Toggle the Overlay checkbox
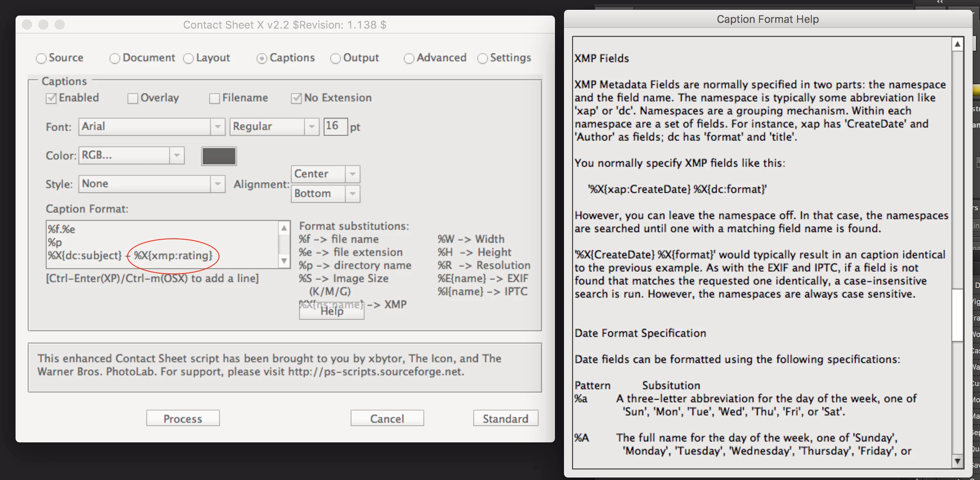 pyautogui.click(x=133, y=99)
